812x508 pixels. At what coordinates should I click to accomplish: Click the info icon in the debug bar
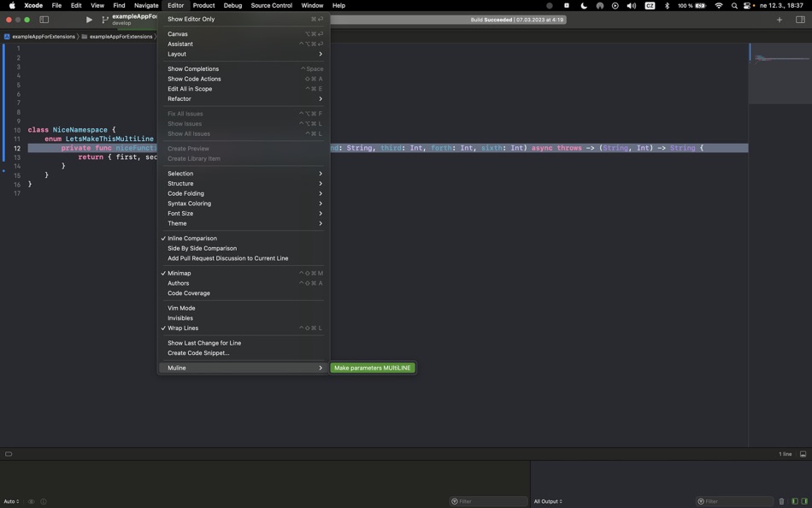44,501
